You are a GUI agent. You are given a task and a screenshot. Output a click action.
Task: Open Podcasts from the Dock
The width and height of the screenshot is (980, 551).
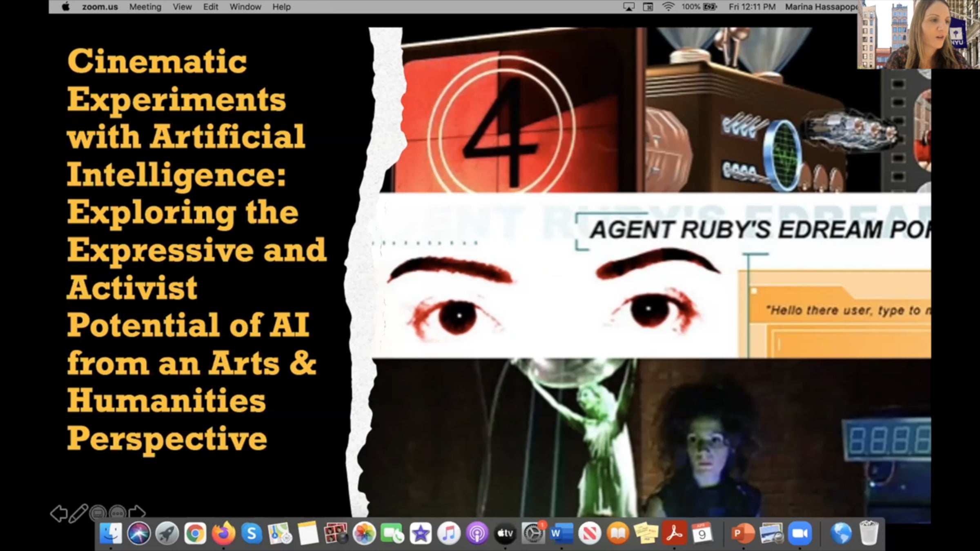[x=477, y=533]
